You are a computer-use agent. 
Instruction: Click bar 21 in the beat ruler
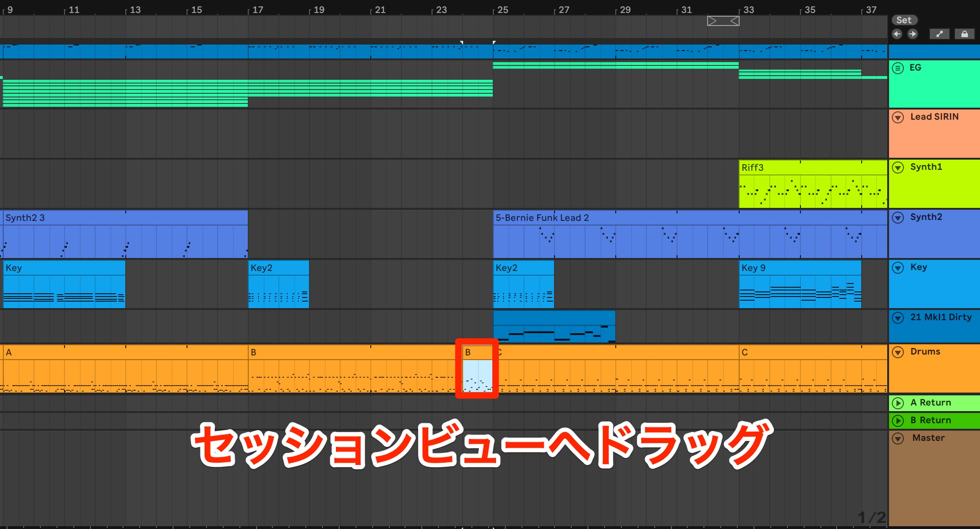[x=380, y=10]
